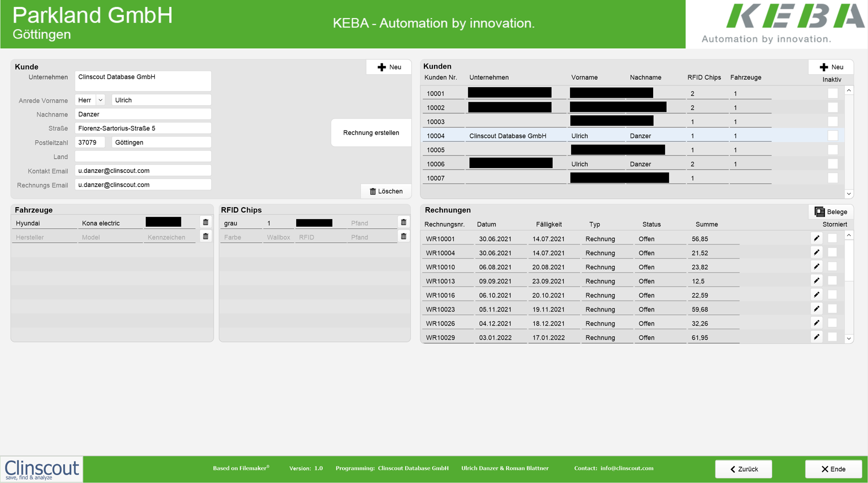Edit invoice WR10026 via pencil icon
The height and width of the screenshot is (483, 868).
click(x=816, y=323)
